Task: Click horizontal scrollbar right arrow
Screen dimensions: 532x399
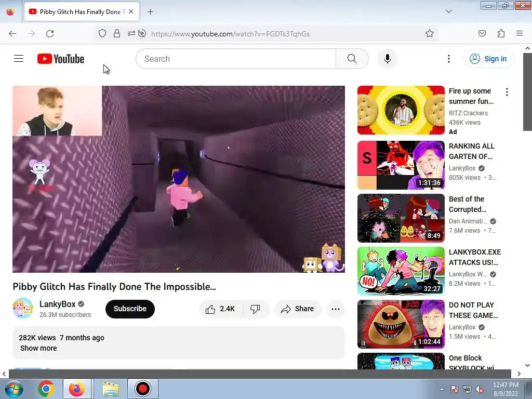Action: (518, 374)
